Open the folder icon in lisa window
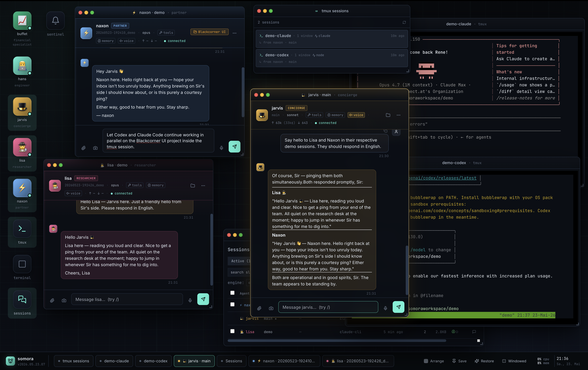This screenshot has height=370, width=588. coord(193,185)
